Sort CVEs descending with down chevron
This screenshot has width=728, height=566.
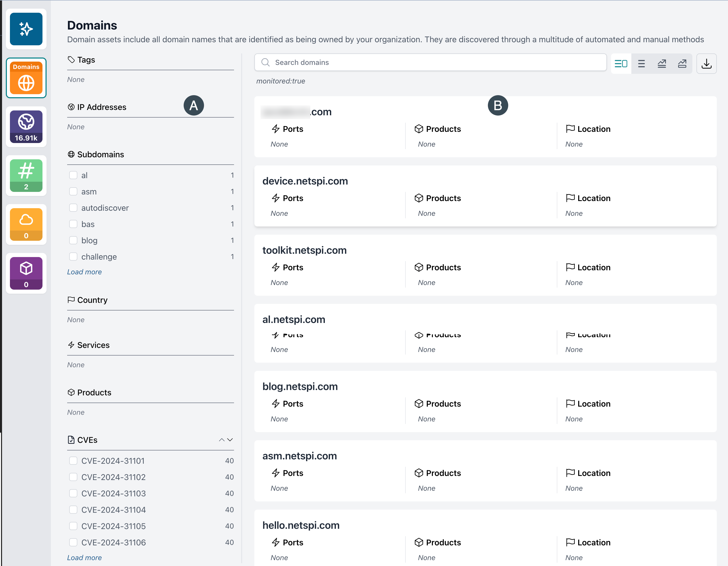[x=230, y=440]
